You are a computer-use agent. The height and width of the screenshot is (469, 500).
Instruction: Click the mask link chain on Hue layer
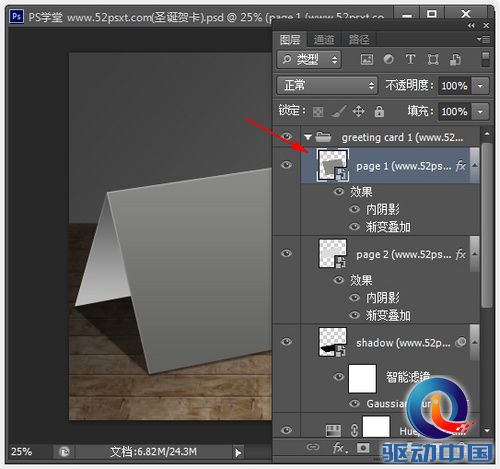click(x=354, y=430)
